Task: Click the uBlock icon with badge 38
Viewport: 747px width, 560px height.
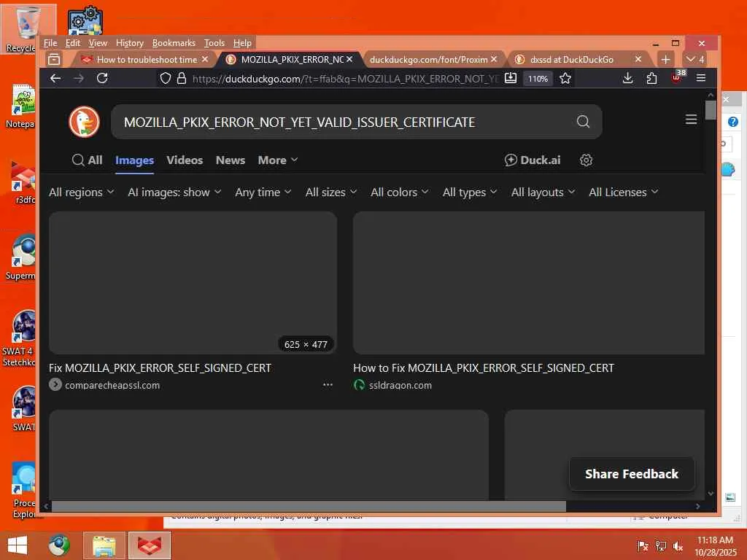Action: [678, 77]
